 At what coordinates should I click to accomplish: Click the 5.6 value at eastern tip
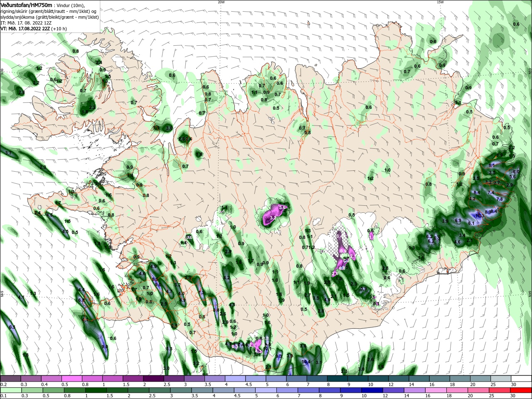512,177
